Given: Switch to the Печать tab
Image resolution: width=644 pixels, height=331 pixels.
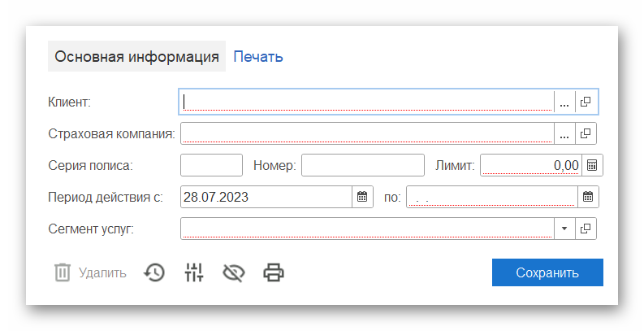Looking at the screenshot, I should [258, 56].
